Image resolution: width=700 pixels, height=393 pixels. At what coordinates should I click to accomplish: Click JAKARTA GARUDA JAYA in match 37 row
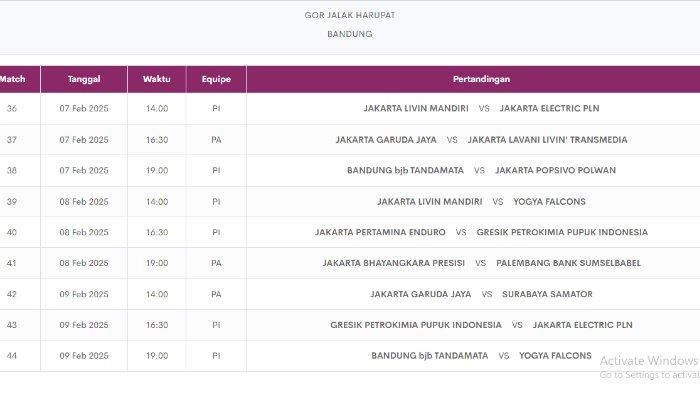click(386, 140)
